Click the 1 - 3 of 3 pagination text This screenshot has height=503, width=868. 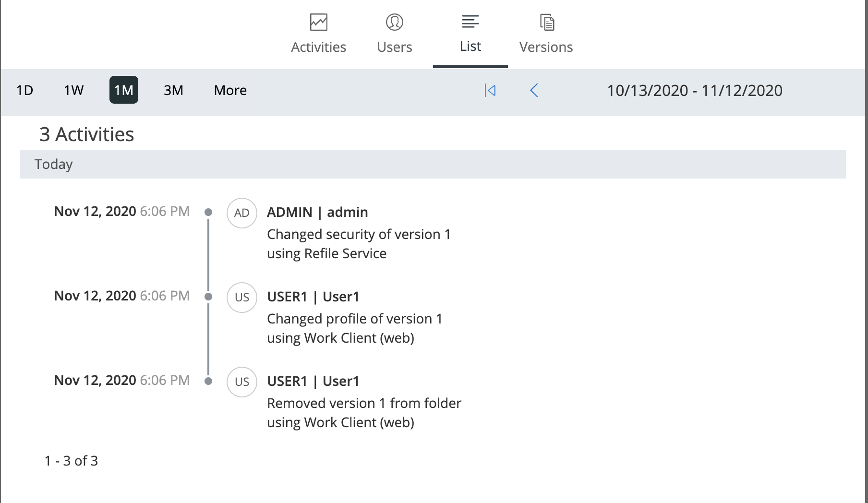pos(71,461)
